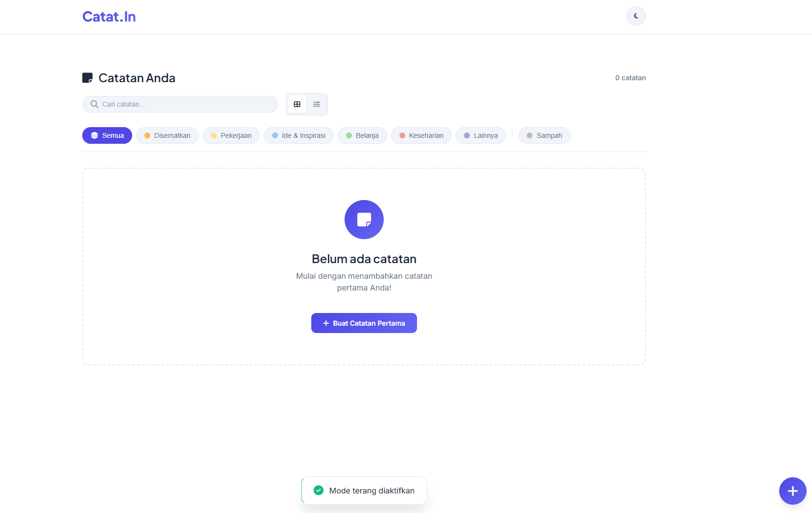Select the Keseharian category chip

click(421, 135)
